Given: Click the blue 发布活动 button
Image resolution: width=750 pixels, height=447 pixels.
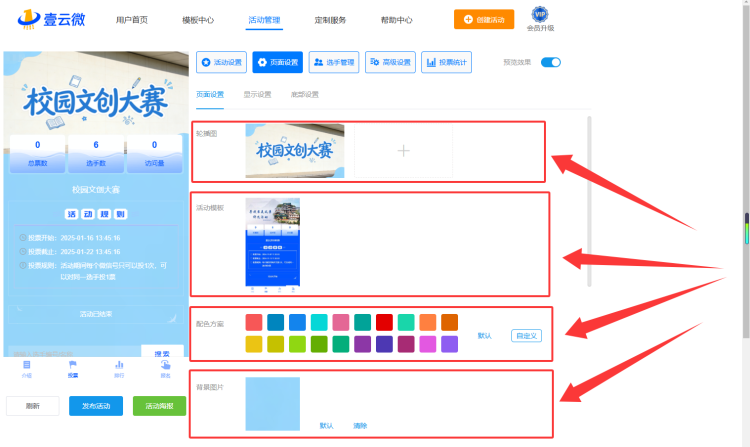Looking at the screenshot, I should [x=96, y=406].
